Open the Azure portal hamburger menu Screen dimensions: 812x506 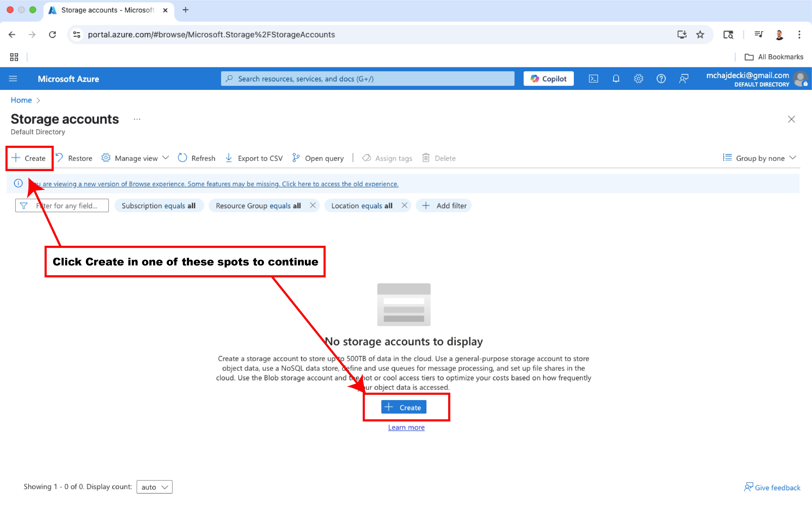pyautogui.click(x=13, y=79)
